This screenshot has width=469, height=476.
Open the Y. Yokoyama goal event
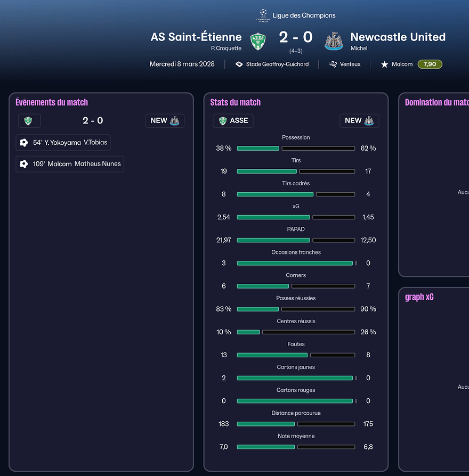tap(63, 143)
